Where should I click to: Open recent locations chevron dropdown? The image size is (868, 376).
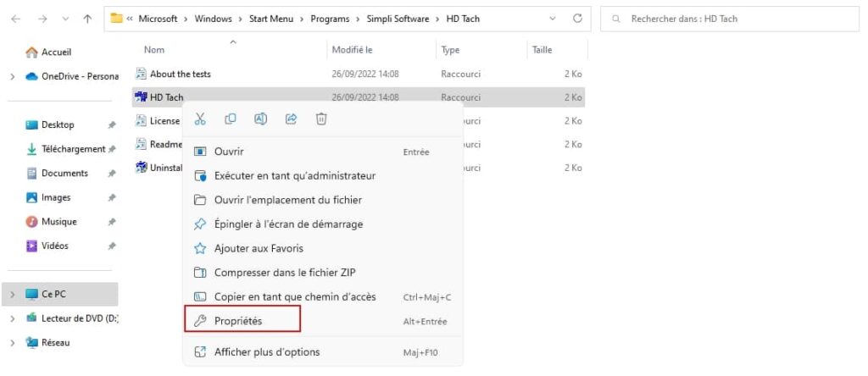pos(66,19)
